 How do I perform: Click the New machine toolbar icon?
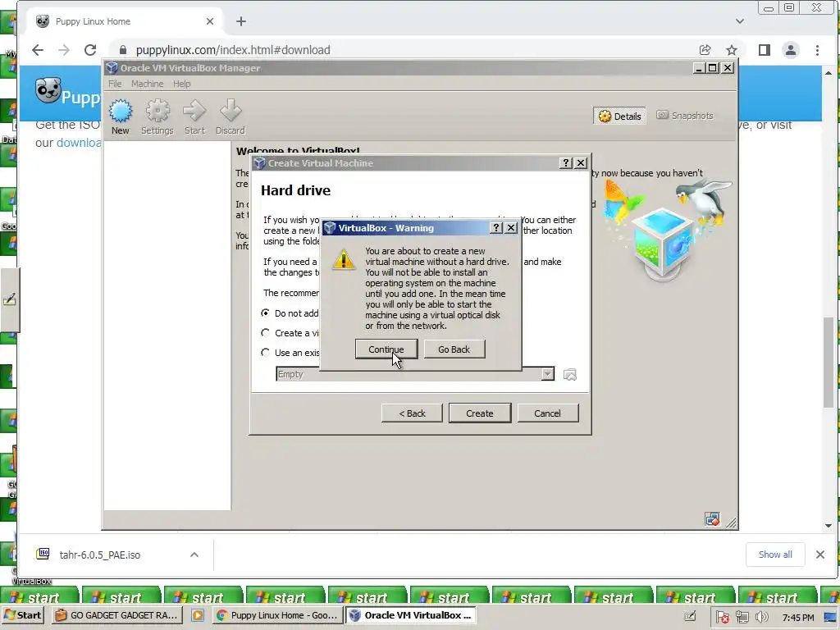[120, 116]
